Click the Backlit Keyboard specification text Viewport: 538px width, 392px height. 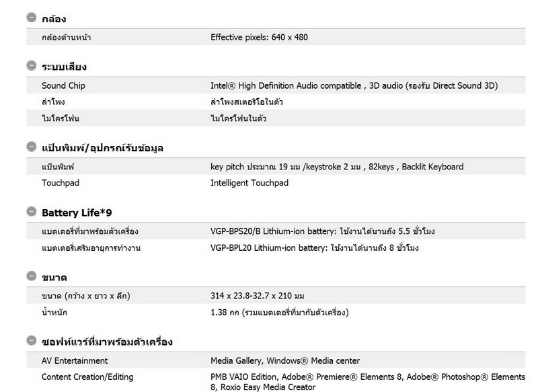pos(432,167)
